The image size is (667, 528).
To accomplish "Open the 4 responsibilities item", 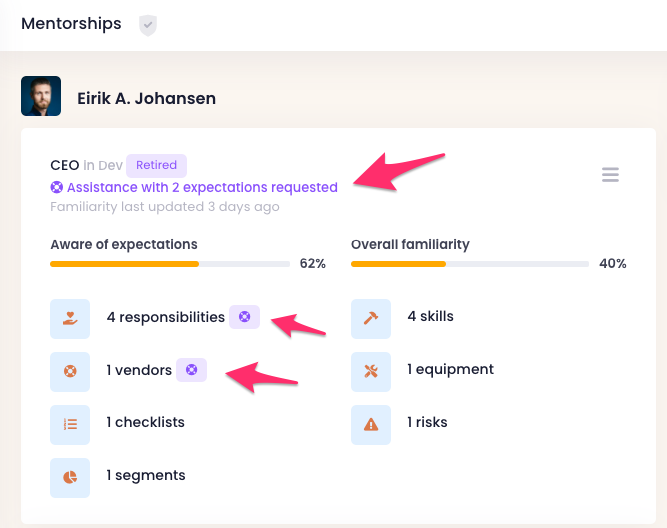I will 166,317.
